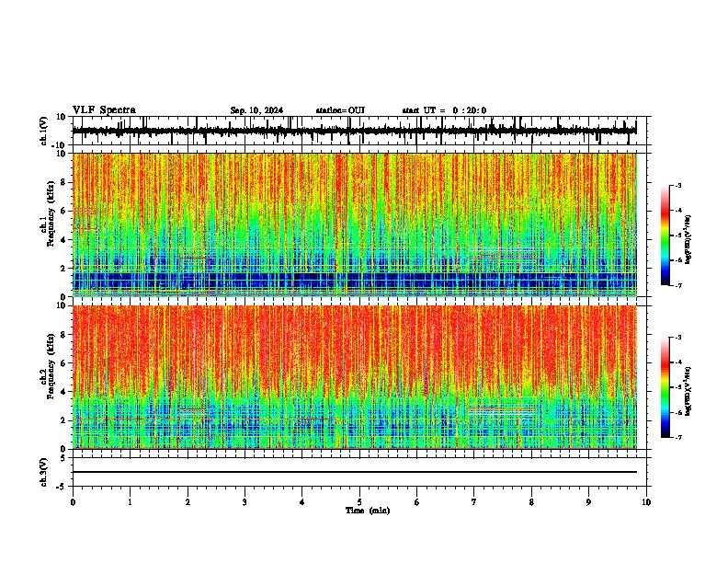Click the time axis tick label '5'
The image size is (728, 563).
(359, 502)
